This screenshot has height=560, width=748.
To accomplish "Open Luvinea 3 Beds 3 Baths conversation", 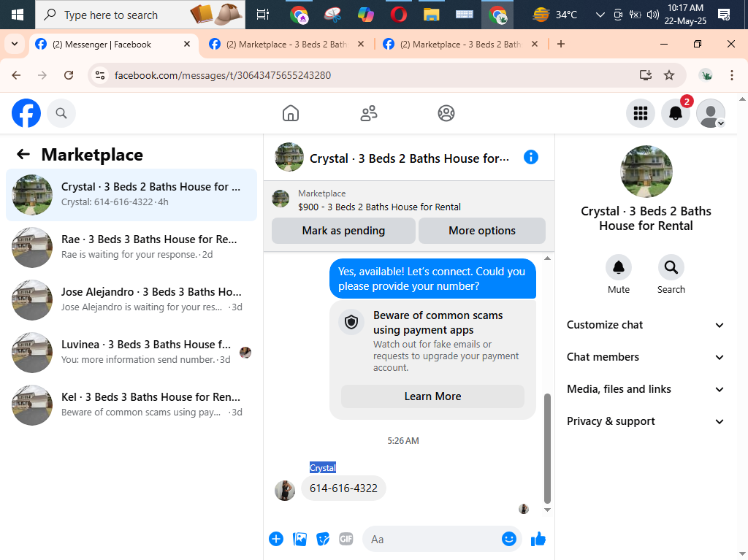I will point(131,352).
